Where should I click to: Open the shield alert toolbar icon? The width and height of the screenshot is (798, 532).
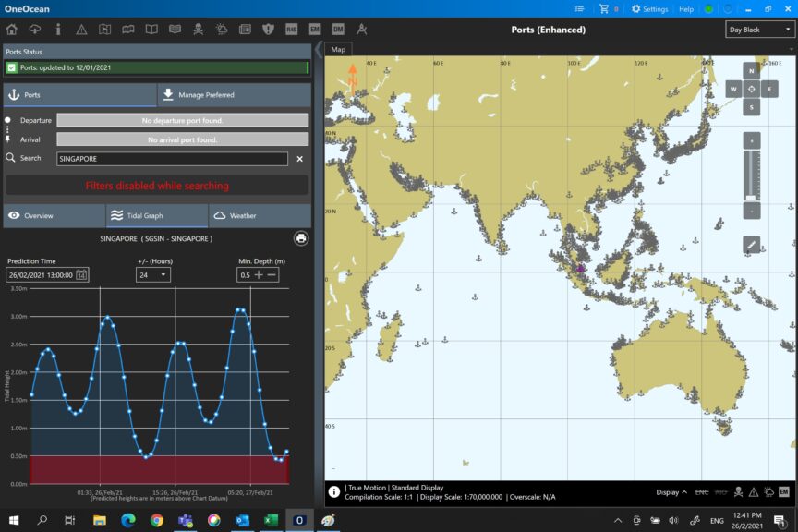coord(268,30)
